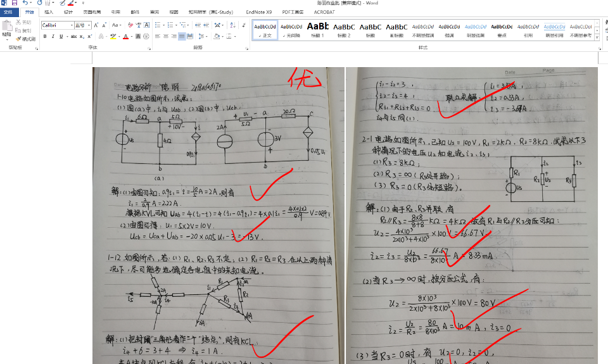Viewport: 608px width, 364px height.
Task: Apply the 标题 1 heading style
Action: tap(317, 30)
